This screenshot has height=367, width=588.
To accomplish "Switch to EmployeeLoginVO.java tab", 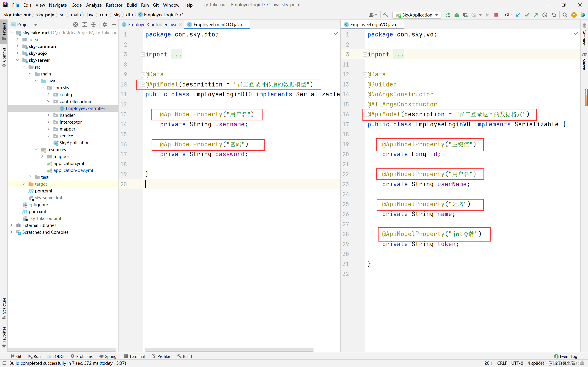I will click(x=371, y=24).
